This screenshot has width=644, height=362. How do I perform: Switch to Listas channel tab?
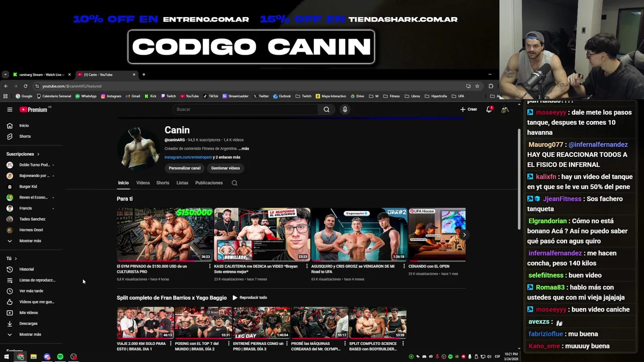tap(182, 183)
